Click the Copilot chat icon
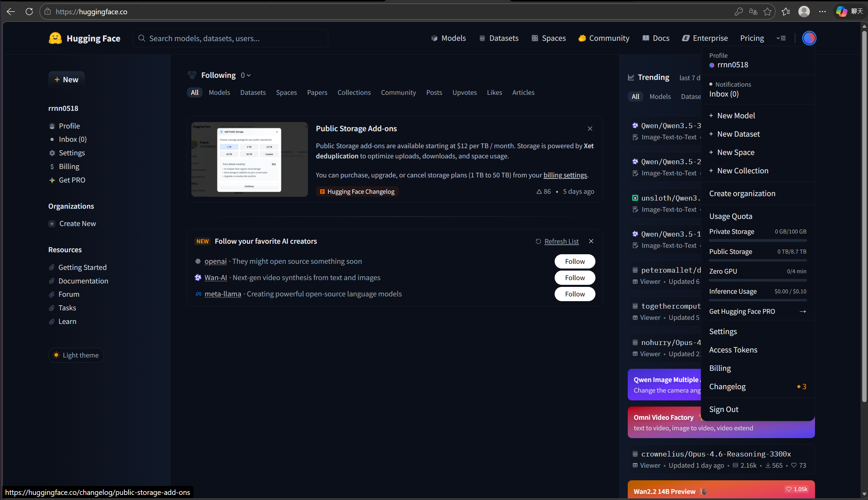 click(841, 12)
